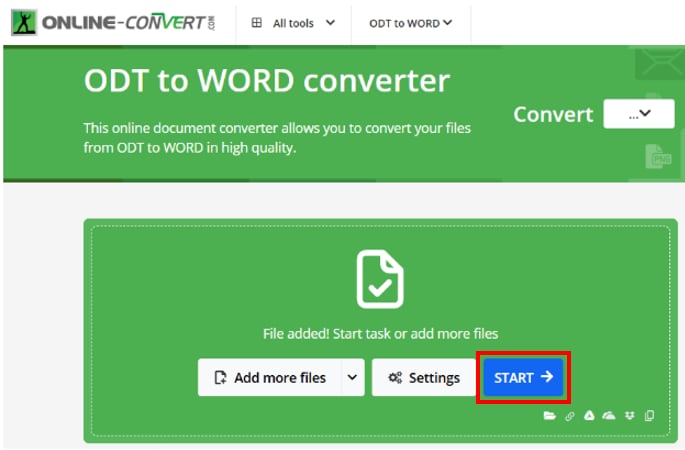Open conversion Settings

(424, 377)
